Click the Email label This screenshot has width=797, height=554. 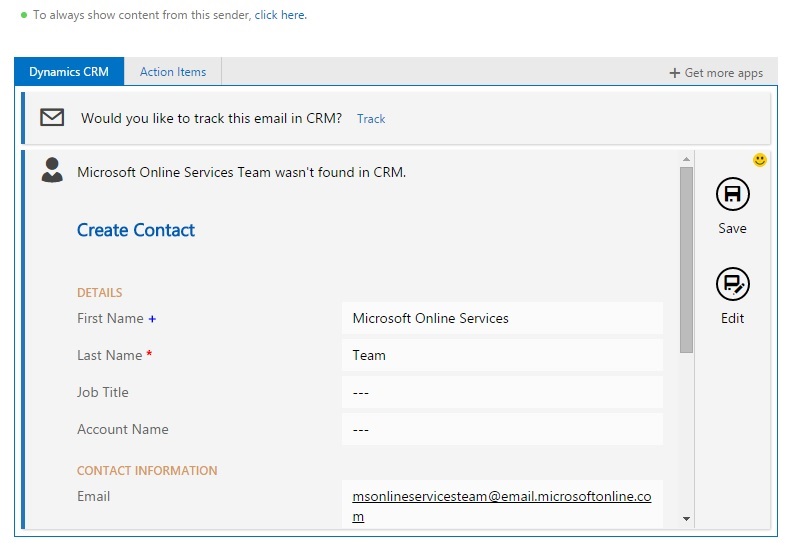[94, 496]
